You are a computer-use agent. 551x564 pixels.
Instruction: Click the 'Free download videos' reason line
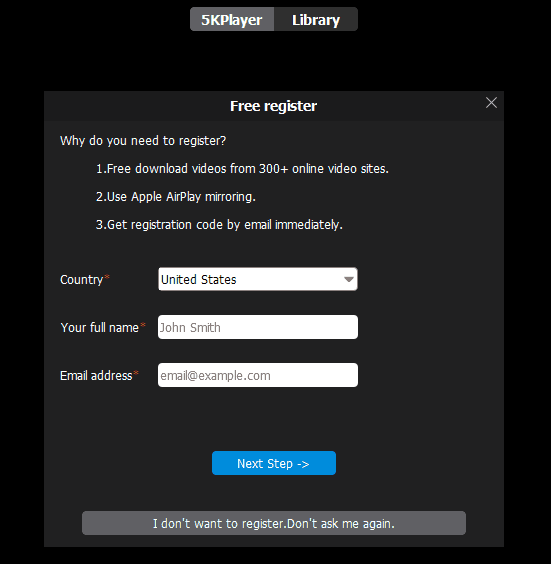coord(242,169)
